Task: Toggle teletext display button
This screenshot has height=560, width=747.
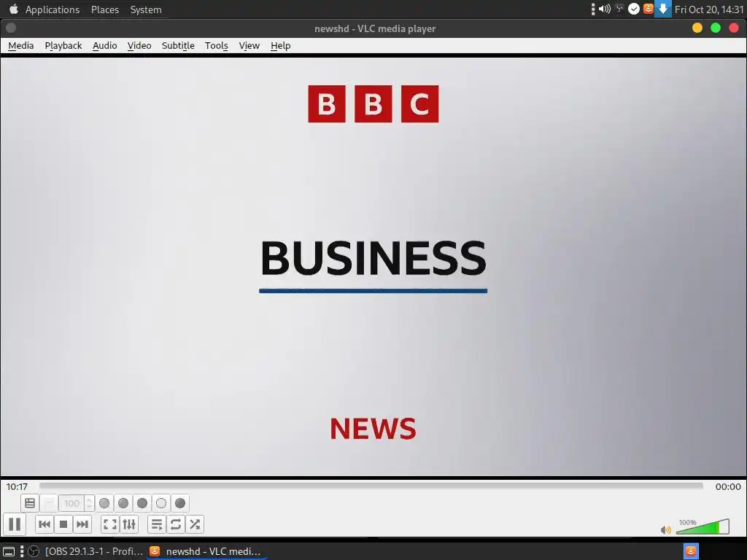Action: [x=30, y=503]
